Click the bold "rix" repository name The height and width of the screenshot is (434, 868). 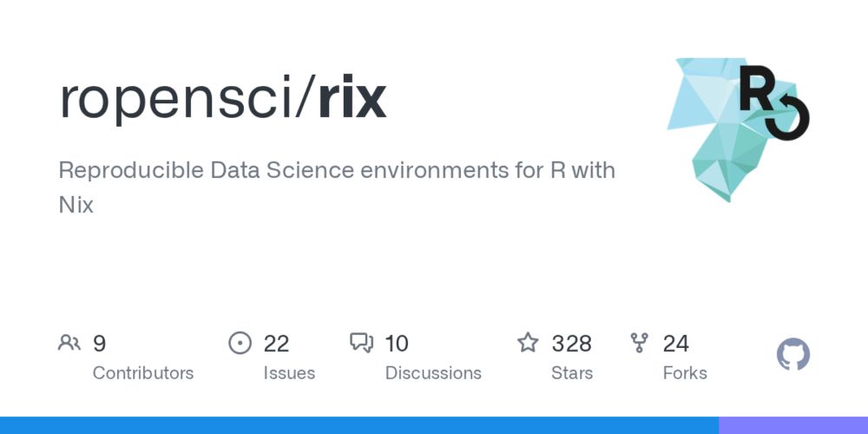[352, 98]
